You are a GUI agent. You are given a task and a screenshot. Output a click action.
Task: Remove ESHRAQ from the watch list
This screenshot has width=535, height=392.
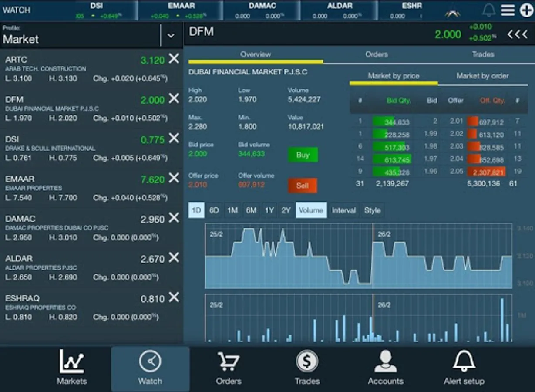[174, 297]
